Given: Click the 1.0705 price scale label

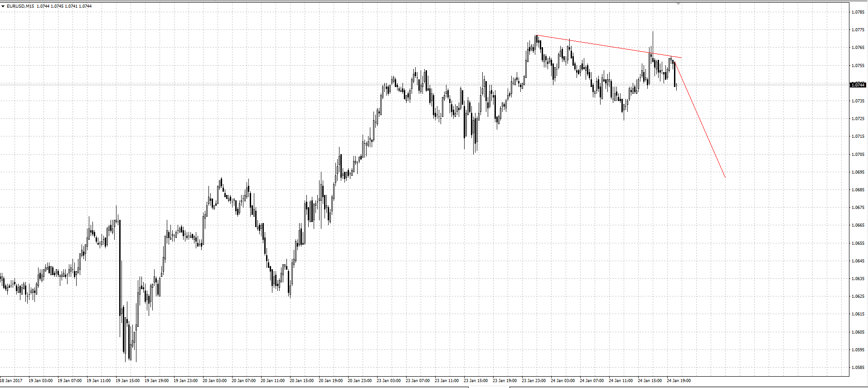Looking at the screenshot, I should click(x=858, y=155).
